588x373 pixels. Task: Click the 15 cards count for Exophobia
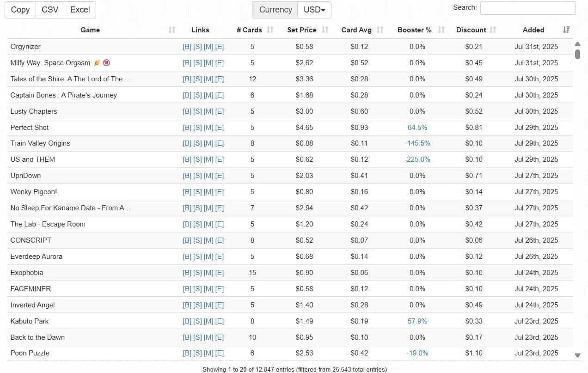252,273
